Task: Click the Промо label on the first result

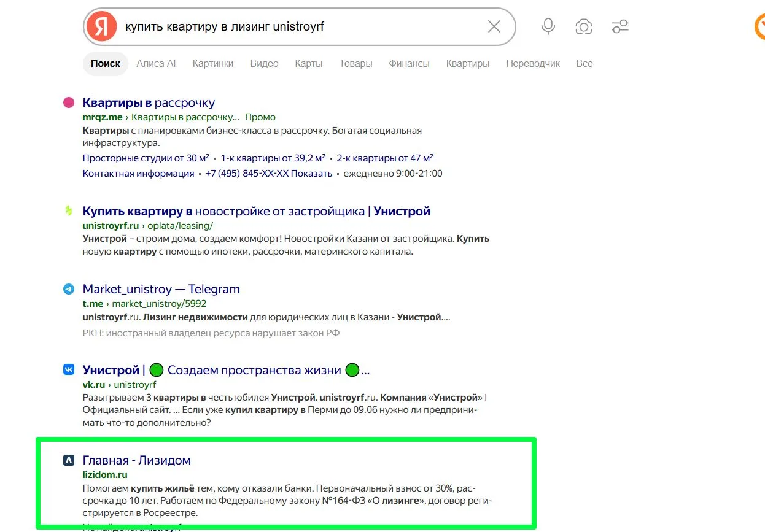Action: click(x=260, y=117)
